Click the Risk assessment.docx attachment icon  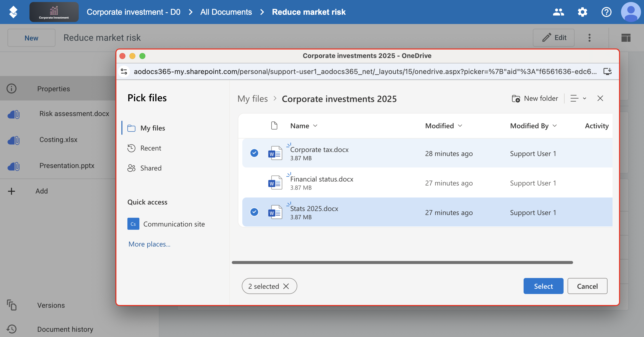point(14,114)
